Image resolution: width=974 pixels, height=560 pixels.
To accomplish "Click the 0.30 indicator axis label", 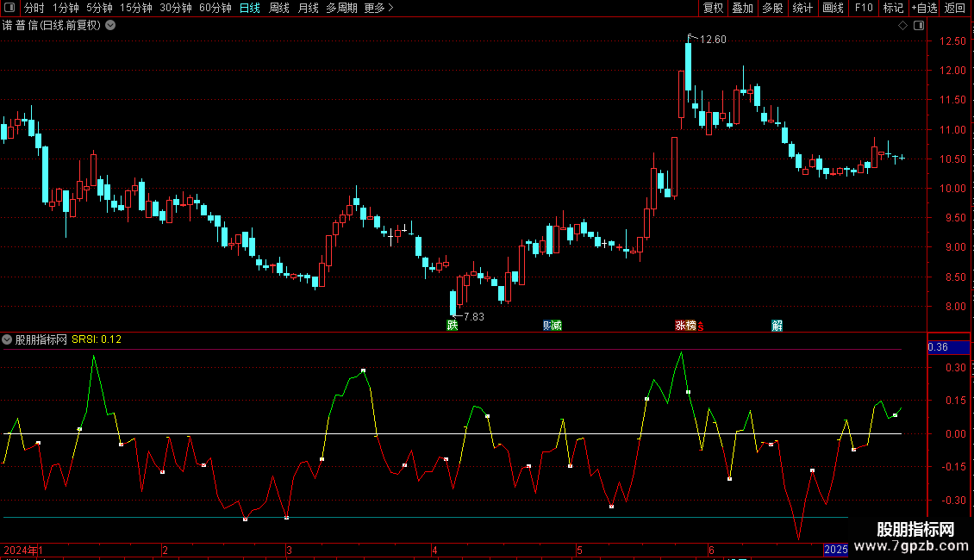I will 955,368.
